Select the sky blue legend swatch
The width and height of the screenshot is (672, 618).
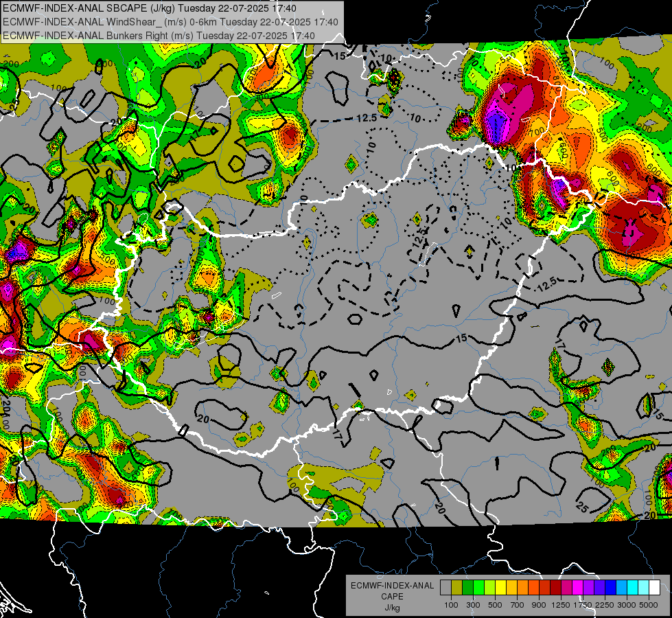(x=622, y=587)
